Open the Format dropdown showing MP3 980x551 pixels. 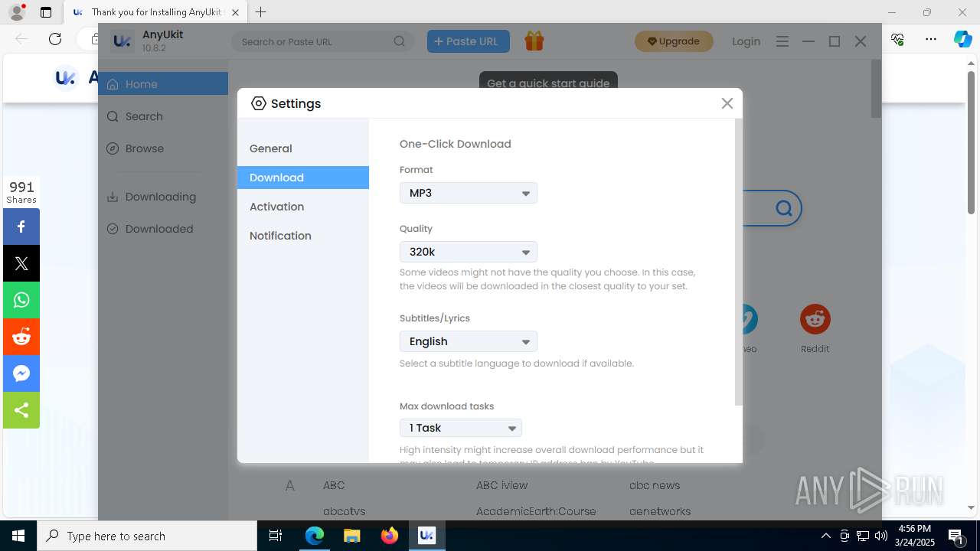coord(469,193)
